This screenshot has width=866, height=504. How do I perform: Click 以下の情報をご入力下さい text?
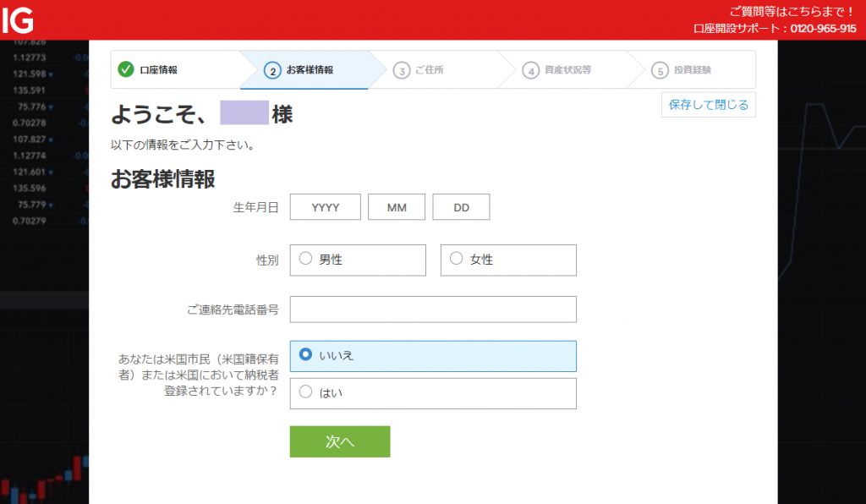[x=183, y=145]
